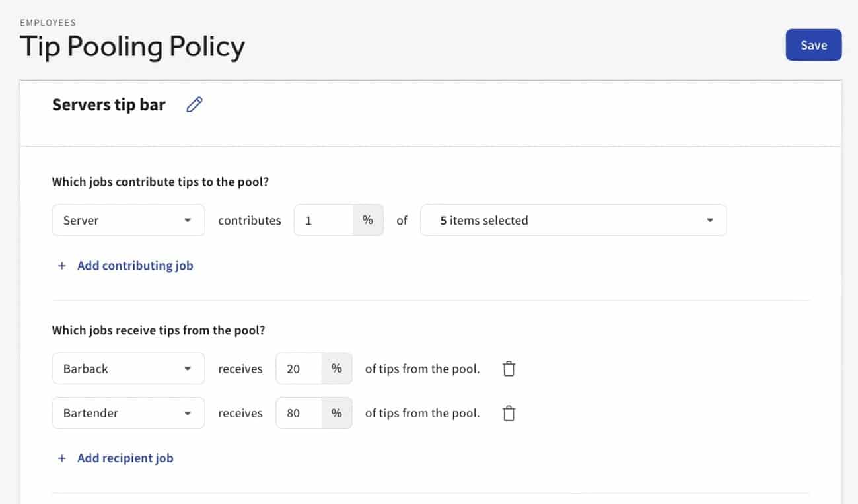The image size is (858, 504).
Task: Click the Add recipient job link
Action: coord(125,458)
